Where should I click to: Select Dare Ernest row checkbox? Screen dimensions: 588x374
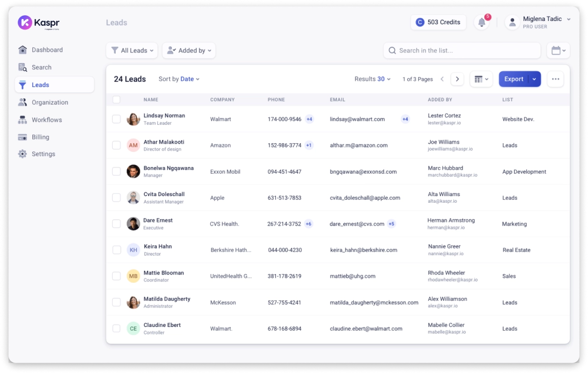pyautogui.click(x=117, y=224)
